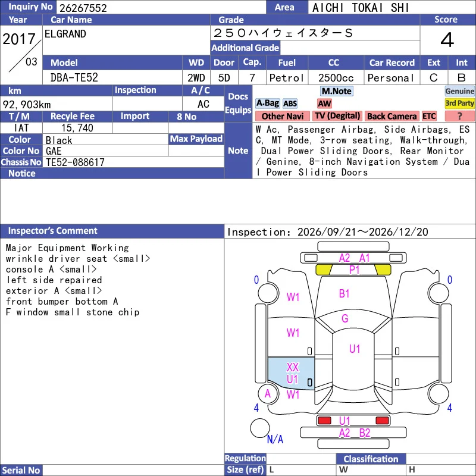Click the Back Camera badge
This screenshot has width=476, height=476.
392,116
